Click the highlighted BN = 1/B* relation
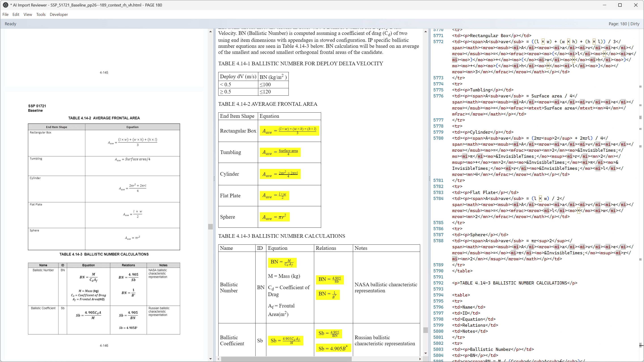The height and width of the screenshot is (362, 644). click(x=328, y=294)
